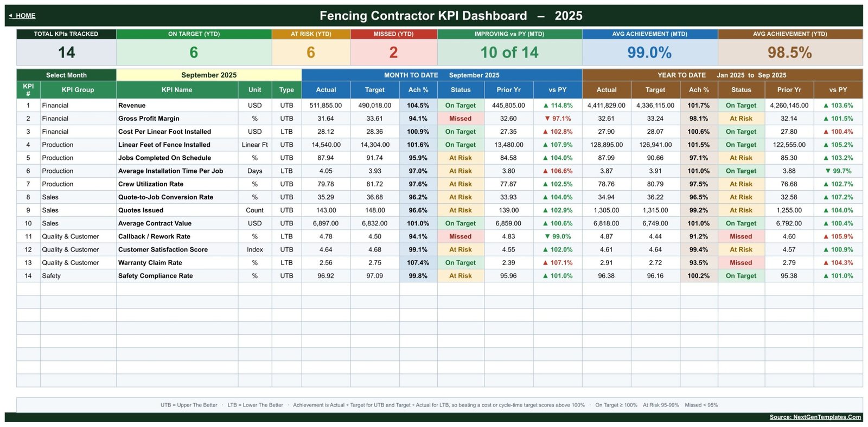Screen dimensions: 868x427
Task: Select the Average Contract Value cell
Action: [177, 223]
